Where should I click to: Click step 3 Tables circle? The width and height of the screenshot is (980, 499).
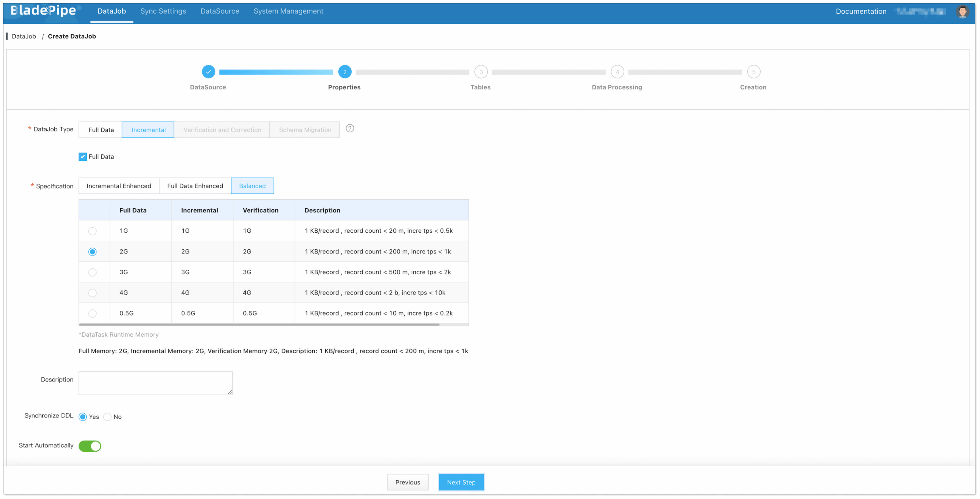(481, 72)
